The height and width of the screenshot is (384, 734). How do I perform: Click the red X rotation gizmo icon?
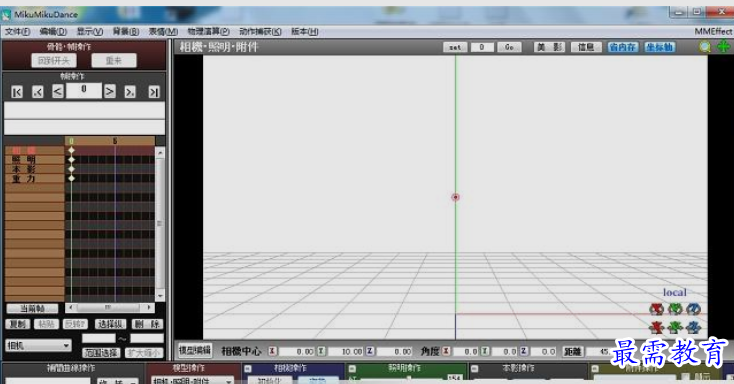click(x=656, y=309)
